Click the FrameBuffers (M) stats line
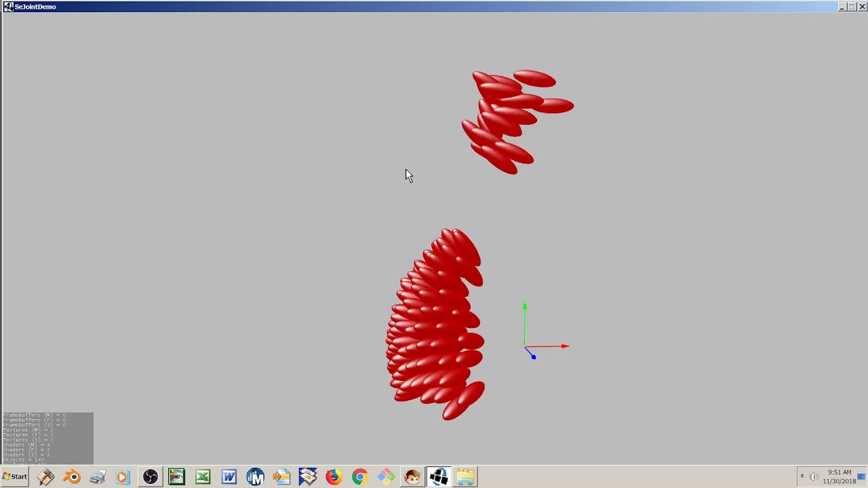This screenshot has height=488, width=868. pos(35,415)
